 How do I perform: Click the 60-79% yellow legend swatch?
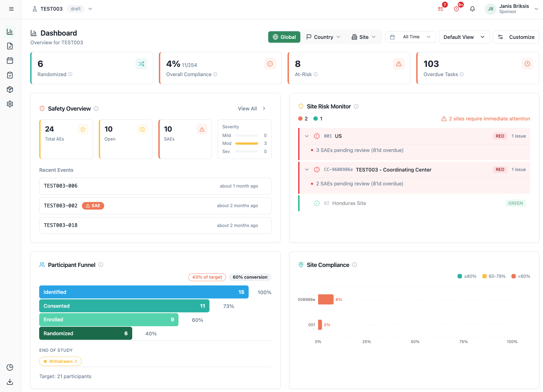(485, 276)
